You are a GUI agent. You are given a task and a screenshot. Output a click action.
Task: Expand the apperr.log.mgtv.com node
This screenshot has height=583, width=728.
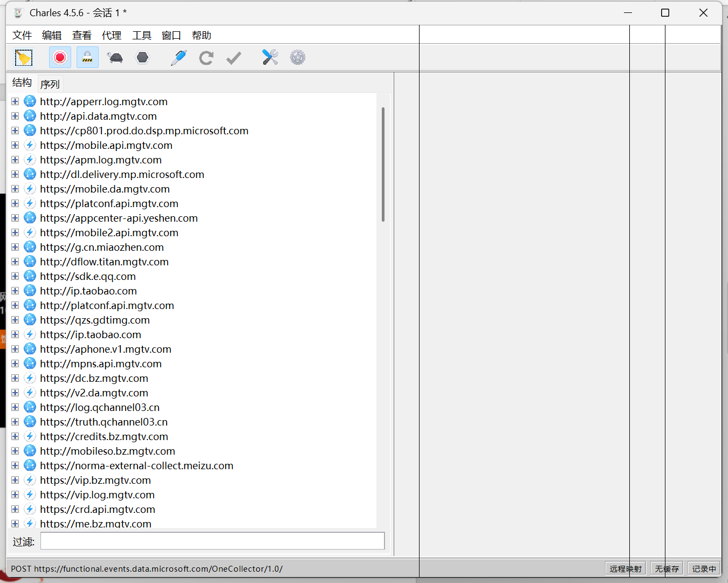(x=15, y=101)
